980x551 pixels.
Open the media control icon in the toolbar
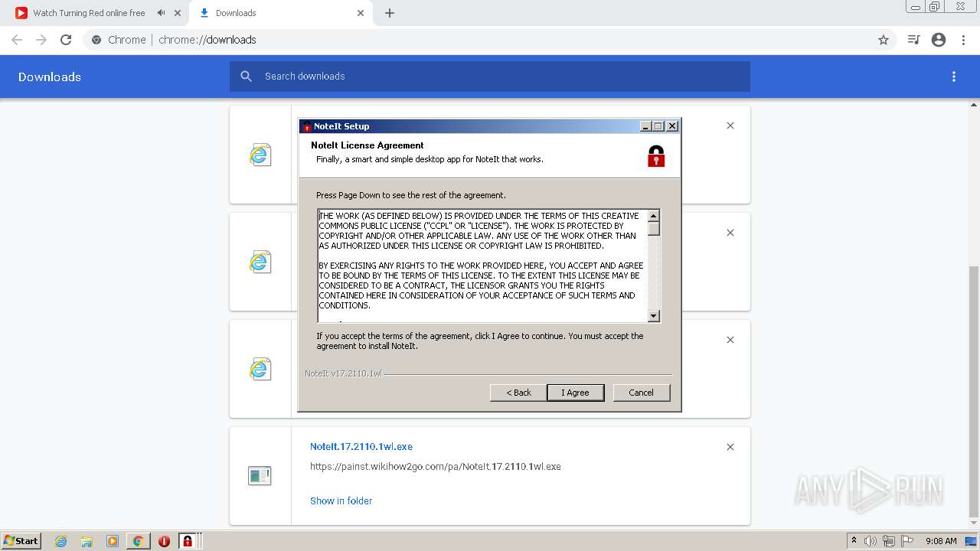pyautogui.click(x=913, y=40)
